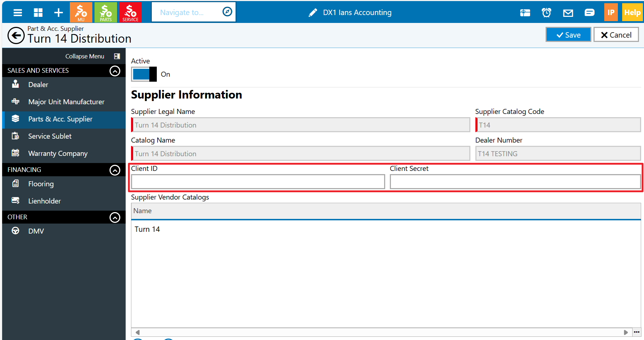
Task: Open the dashboard grid icon
Action: [x=38, y=13]
